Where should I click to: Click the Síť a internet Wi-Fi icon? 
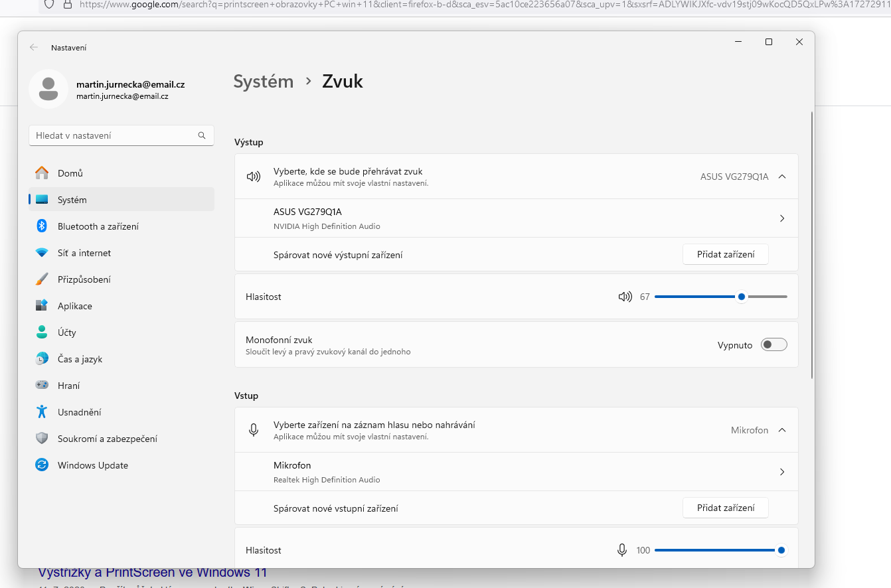point(42,253)
